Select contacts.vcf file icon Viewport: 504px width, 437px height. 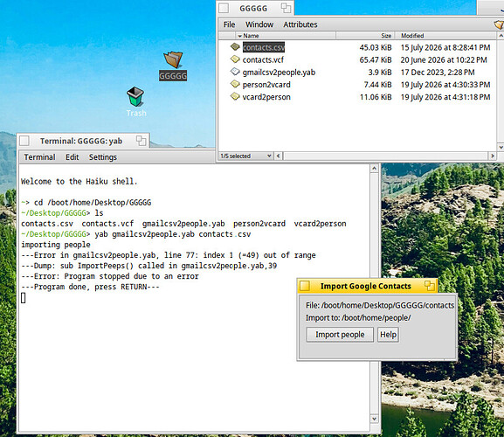tap(235, 59)
